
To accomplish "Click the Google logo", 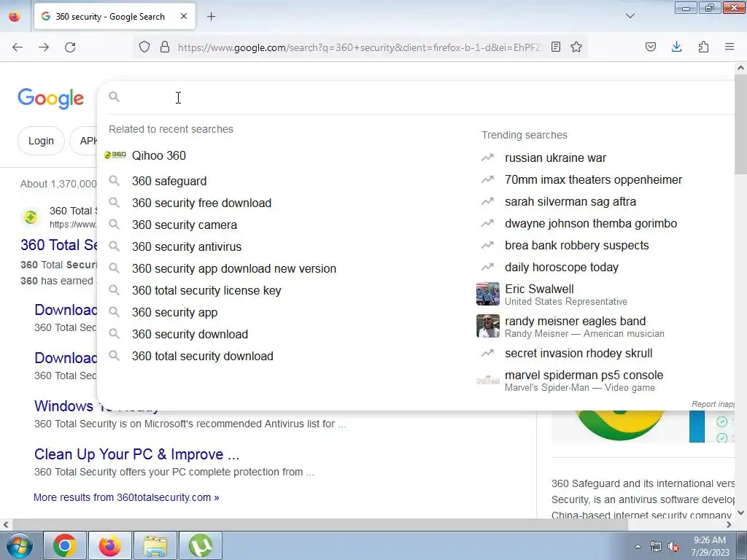I will tap(51, 98).
